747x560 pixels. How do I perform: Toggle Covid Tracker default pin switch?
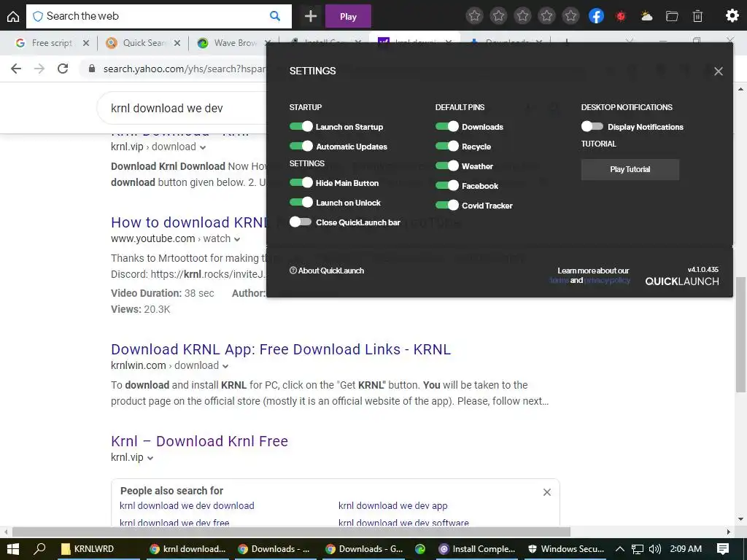click(x=447, y=205)
